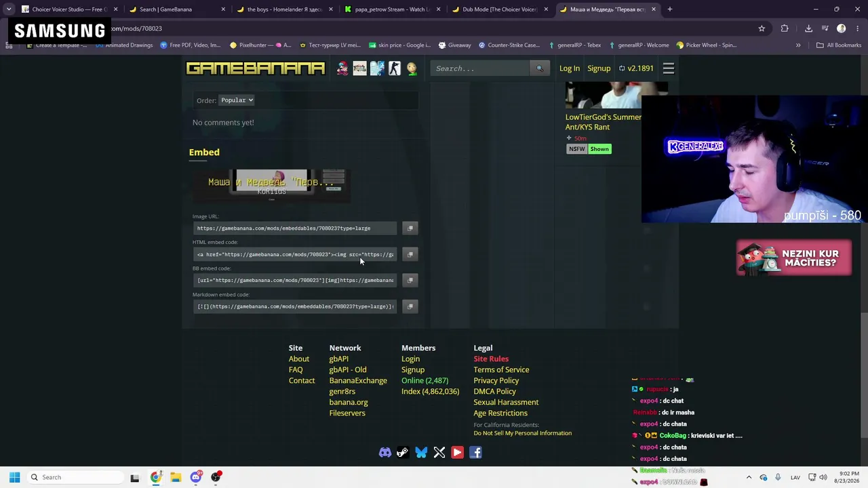Select the HTML embed code field
This screenshot has height=488, width=868.
[295, 254]
